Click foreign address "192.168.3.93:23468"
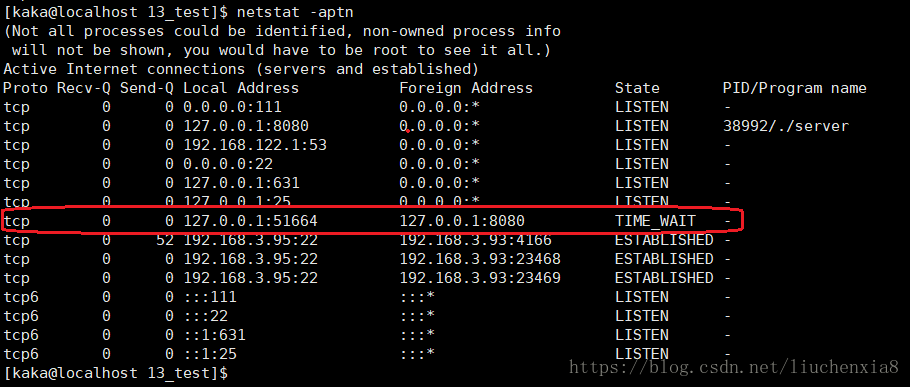The height and width of the screenshot is (387, 910). pyautogui.click(x=480, y=259)
